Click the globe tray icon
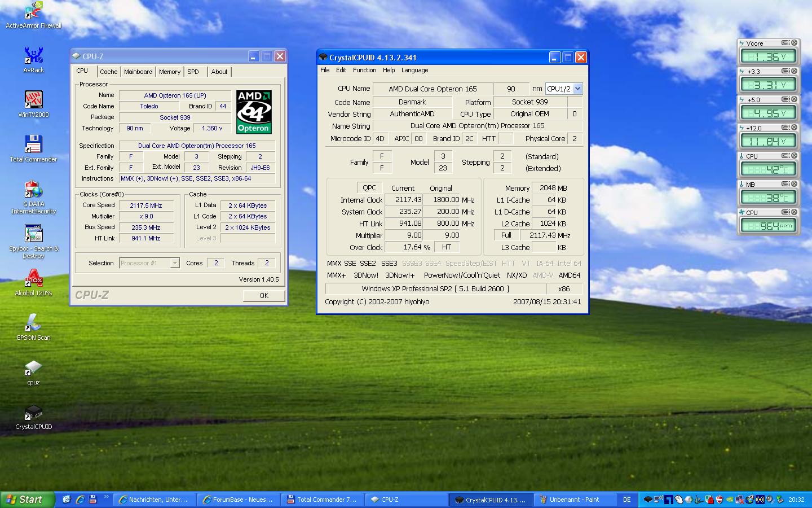Image resolution: width=812 pixels, height=508 pixels. tap(749, 500)
